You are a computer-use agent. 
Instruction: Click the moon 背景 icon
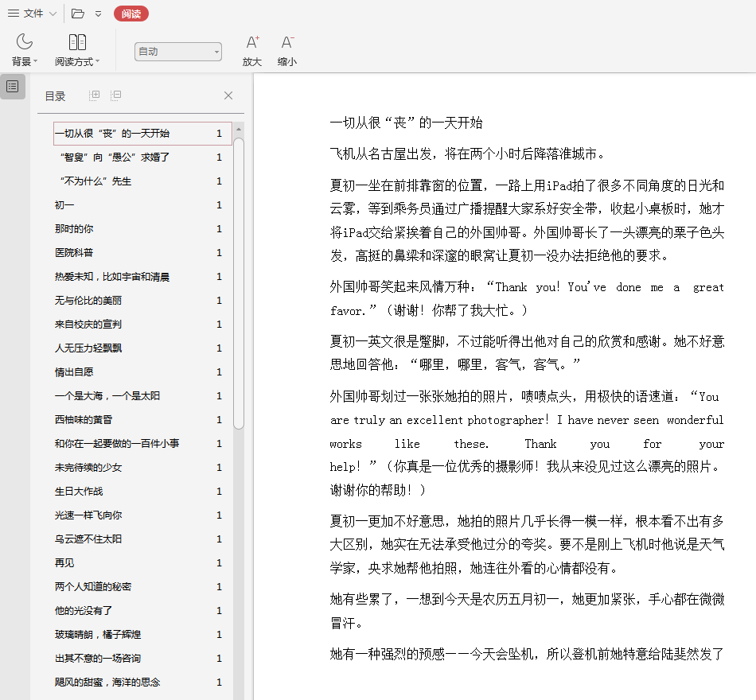pos(25,42)
